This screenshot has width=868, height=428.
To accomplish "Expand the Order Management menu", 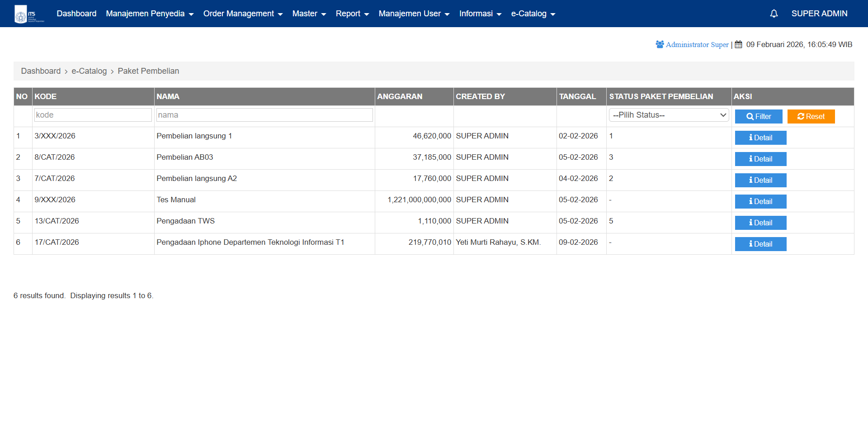I will pos(243,14).
